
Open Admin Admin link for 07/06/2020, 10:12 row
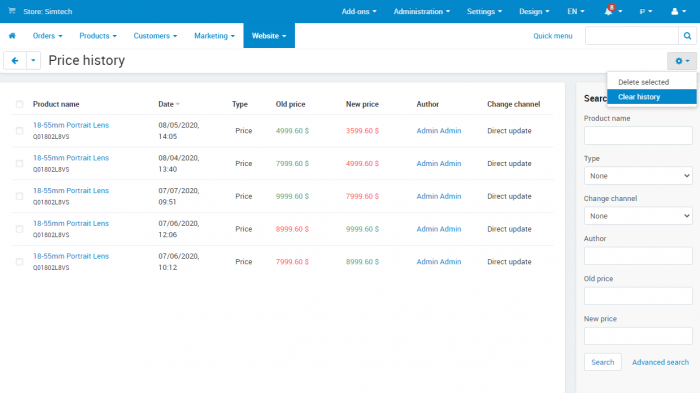point(438,262)
